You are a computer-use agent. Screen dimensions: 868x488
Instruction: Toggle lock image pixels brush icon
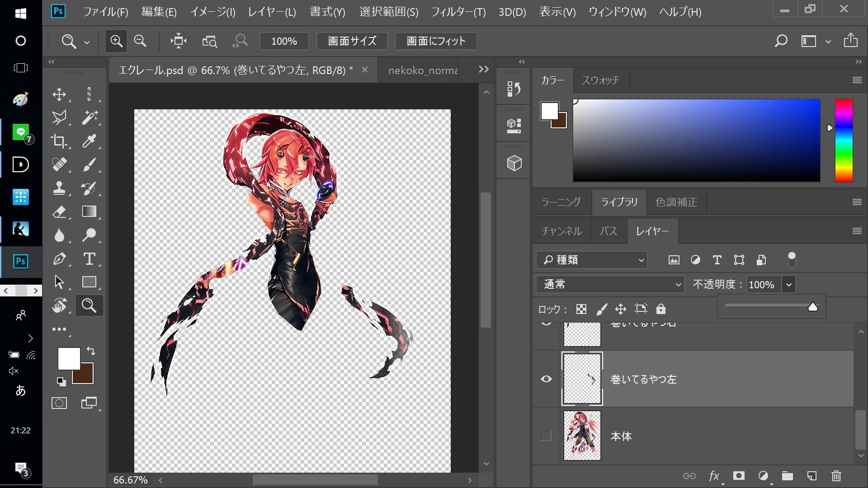coord(601,309)
